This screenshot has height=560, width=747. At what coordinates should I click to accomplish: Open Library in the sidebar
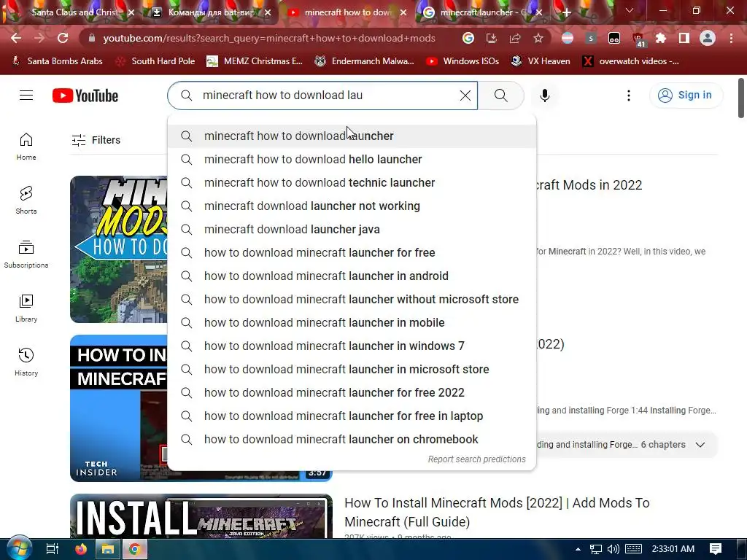pyautogui.click(x=26, y=308)
